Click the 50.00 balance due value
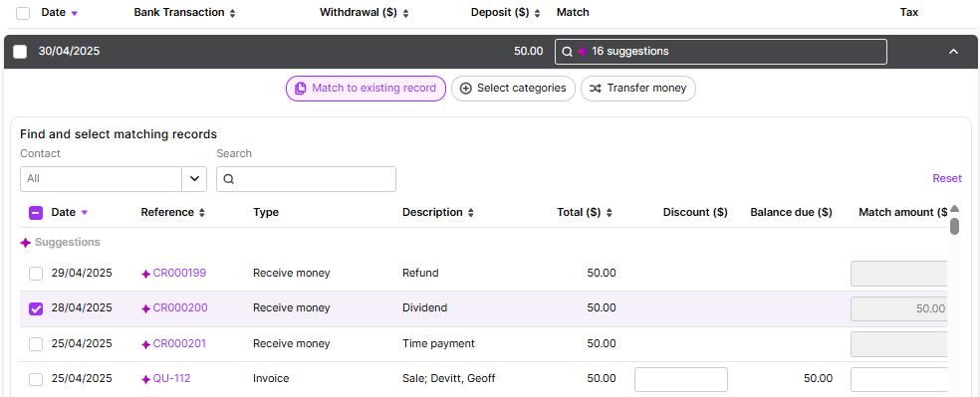The width and height of the screenshot is (980, 397). pyautogui.click(x=818, y=378)
